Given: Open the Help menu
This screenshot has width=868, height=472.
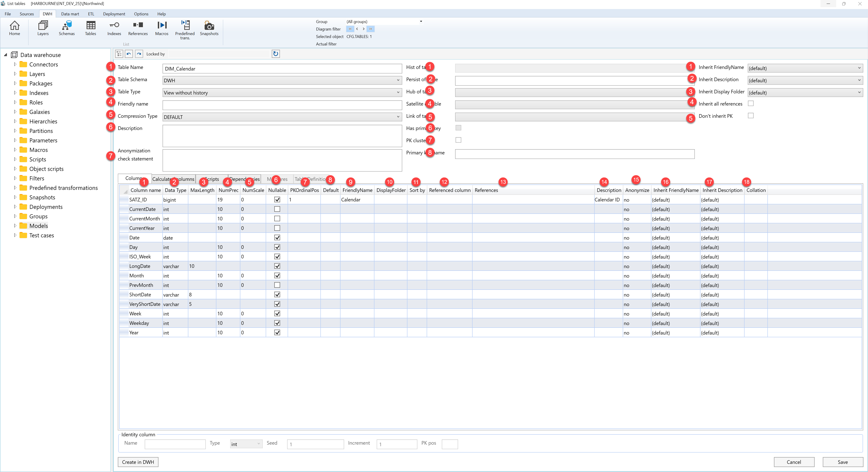Looking at the screenshot, I should [x=161, y=14].
